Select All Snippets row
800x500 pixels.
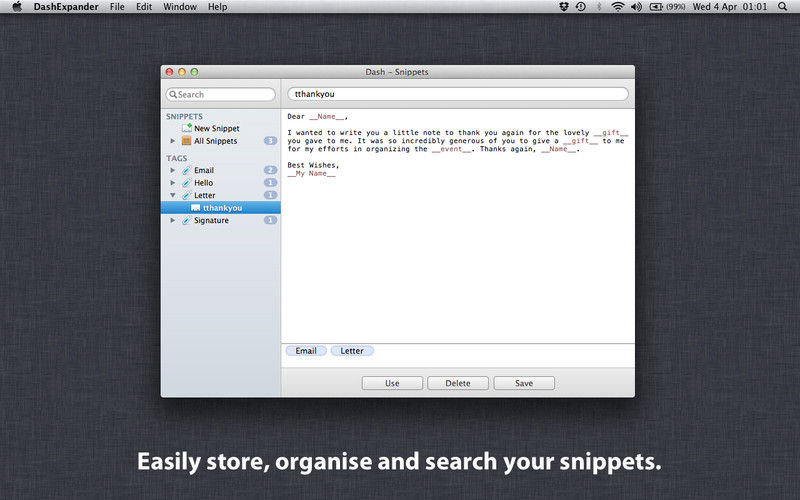pyautogui.click(x=220, y=141)
